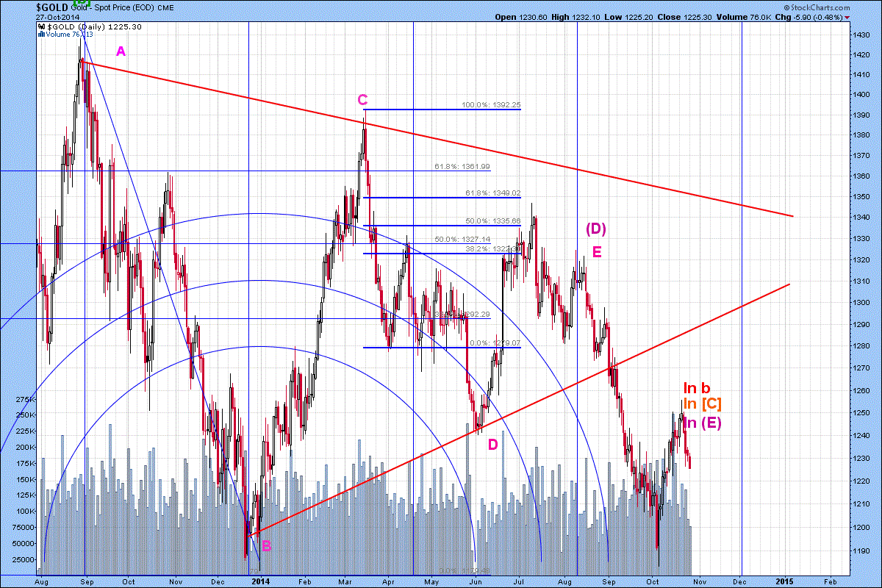Click the 1430 price axis label

861,35
